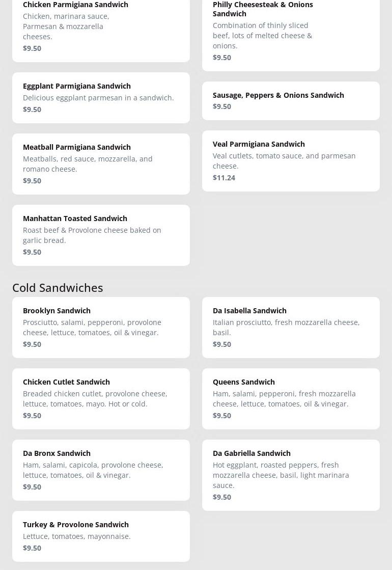Click the $11.24 Veal Parmigiana price

coord(224,178)
